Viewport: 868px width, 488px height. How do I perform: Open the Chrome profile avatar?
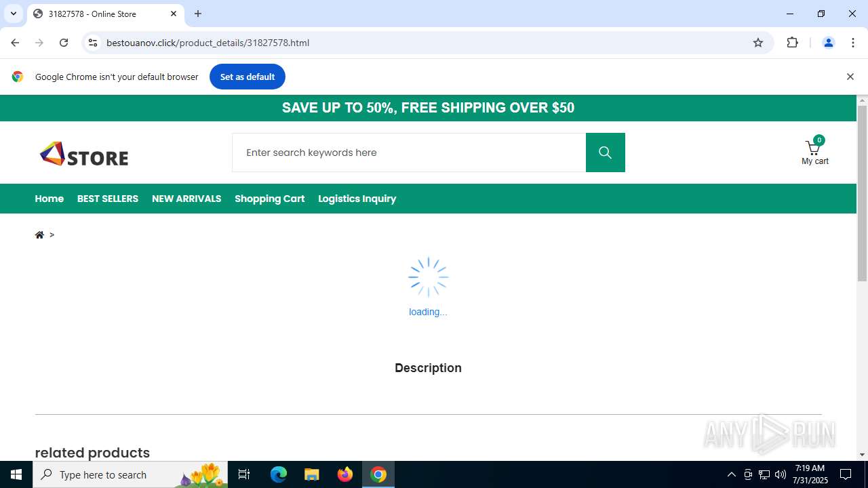[828, 43]
